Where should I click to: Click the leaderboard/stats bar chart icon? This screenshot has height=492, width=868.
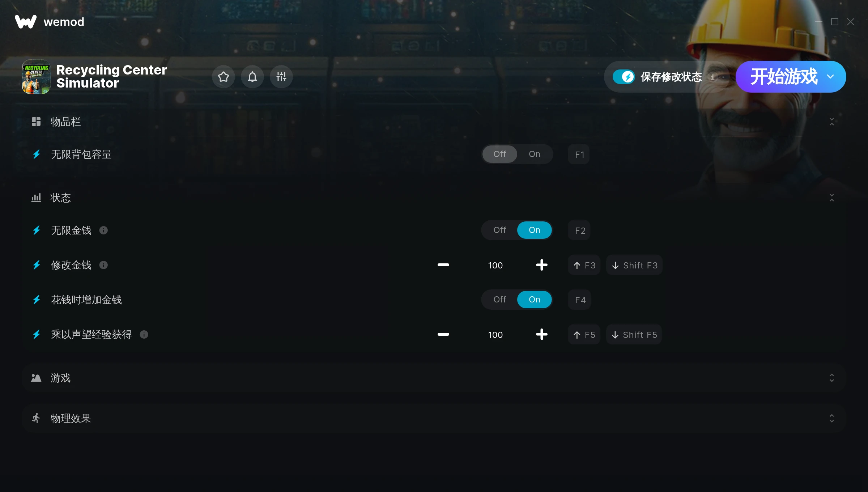tap(36, 198)
